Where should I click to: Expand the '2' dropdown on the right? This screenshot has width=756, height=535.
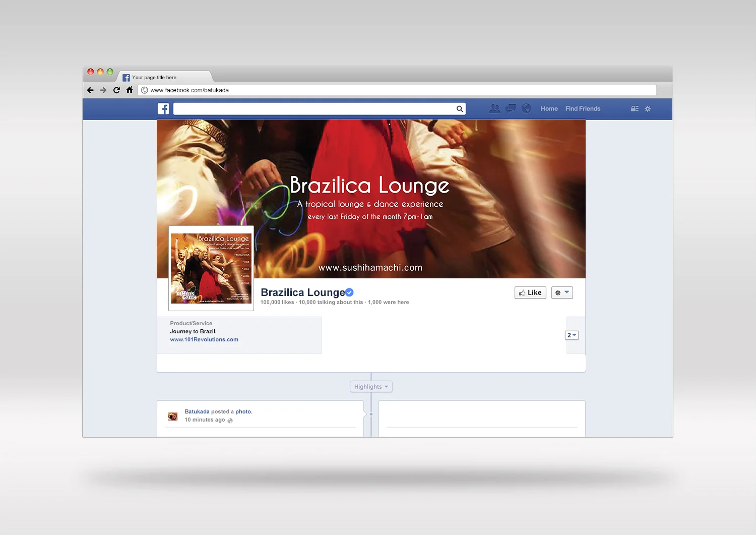(572, 335)
